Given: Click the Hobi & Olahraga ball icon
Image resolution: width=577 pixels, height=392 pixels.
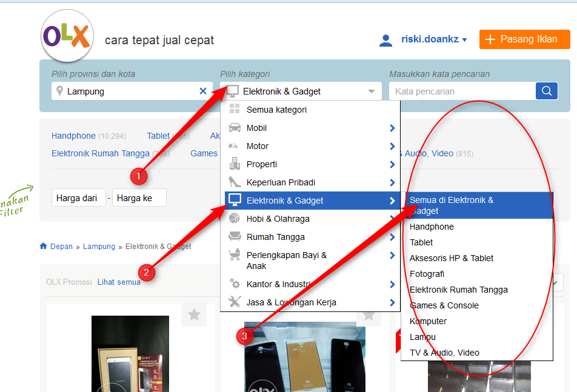Looking at the screenshot, I should tap(234, 219).
